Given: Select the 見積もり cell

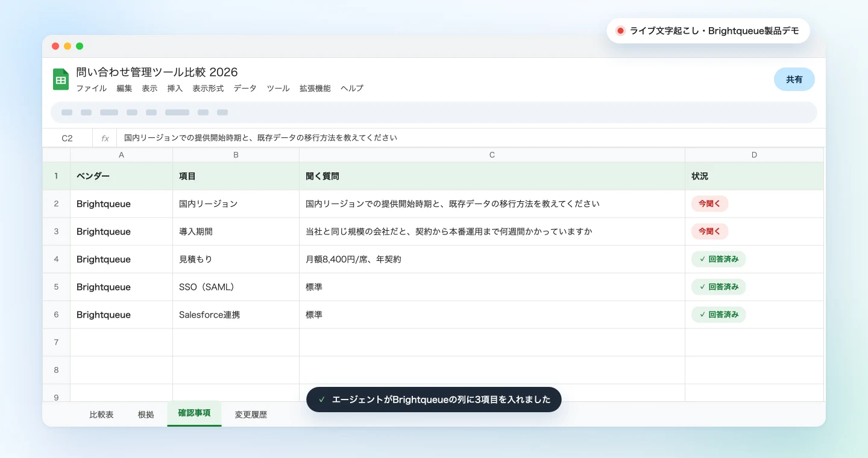Looking at the screenshot, I should click(x=236, y=259).
